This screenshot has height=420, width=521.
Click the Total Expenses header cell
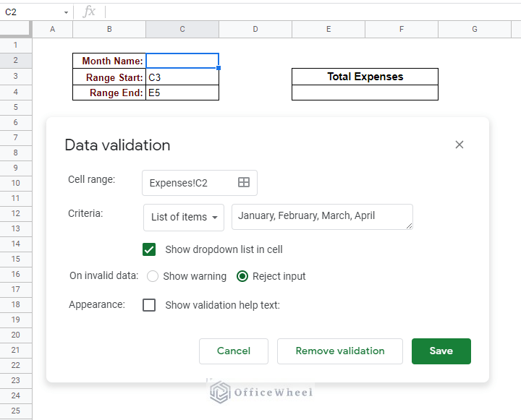[x=365, y=77]
